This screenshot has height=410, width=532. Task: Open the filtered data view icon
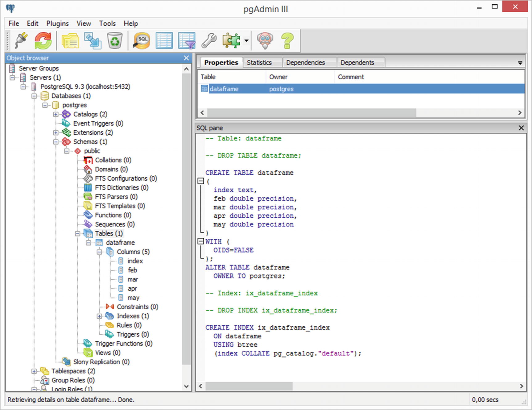point(186,40)
